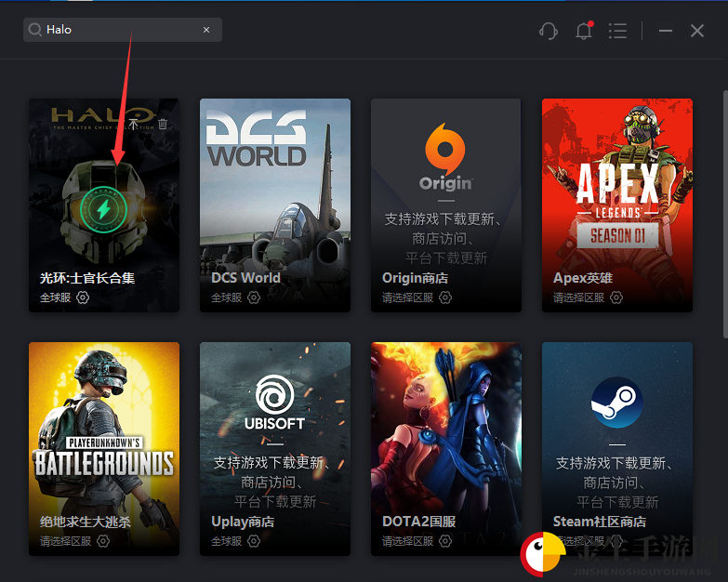
Task: Open region gear for DOTA2国服
Action: click(x=445, y=541)
